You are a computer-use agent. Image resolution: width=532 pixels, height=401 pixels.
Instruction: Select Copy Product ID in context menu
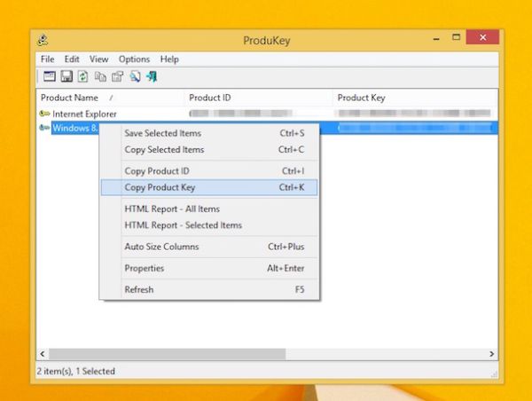[x=157, y=170]
